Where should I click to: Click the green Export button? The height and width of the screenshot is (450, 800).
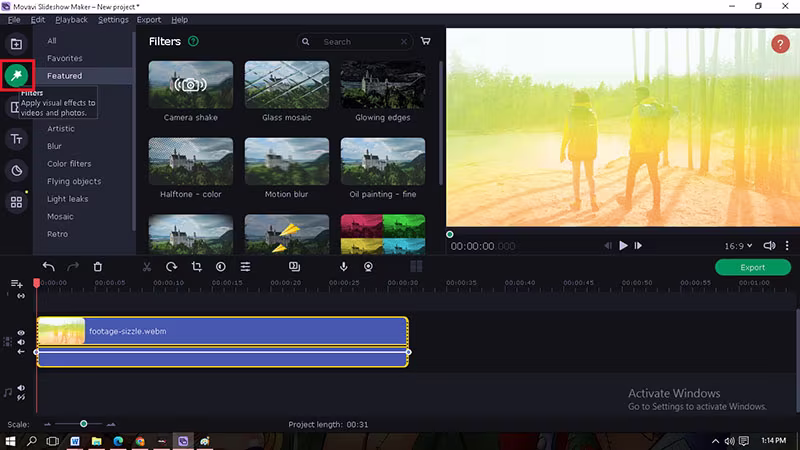753,267
